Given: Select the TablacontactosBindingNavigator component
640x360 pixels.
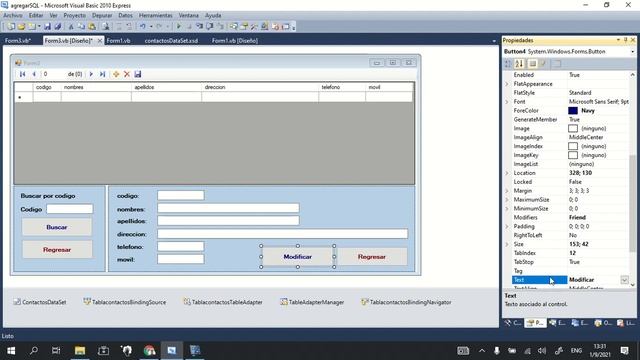Looking at the screenshot, I should click(x=407, y=302).
